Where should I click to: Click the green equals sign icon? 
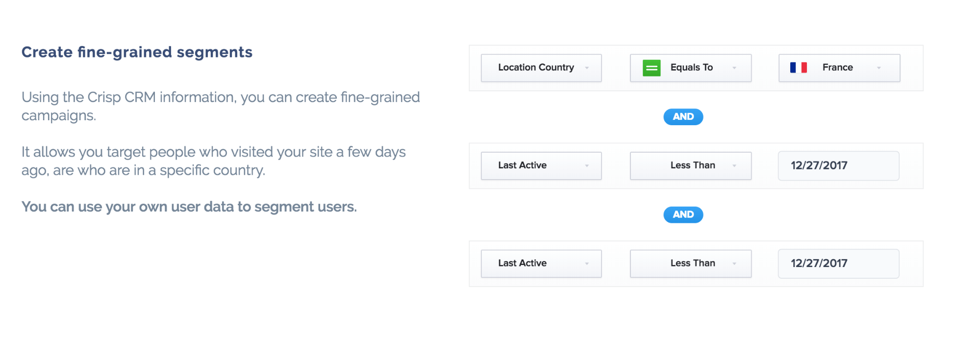[652, 68]
